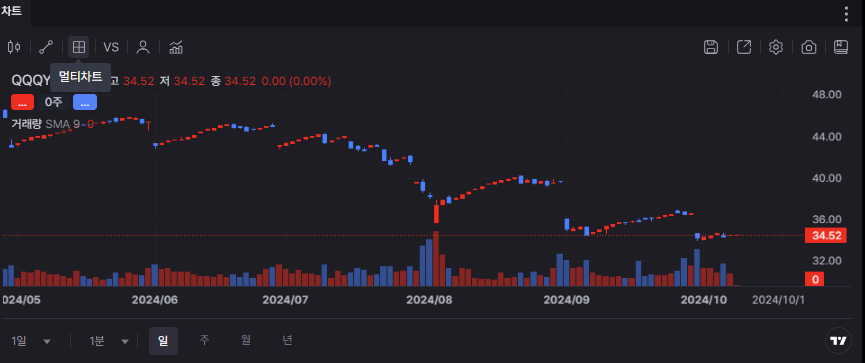865x363 pixels.
Task: Click the 2024/09 date axis label
Action: tap(566, 300)
